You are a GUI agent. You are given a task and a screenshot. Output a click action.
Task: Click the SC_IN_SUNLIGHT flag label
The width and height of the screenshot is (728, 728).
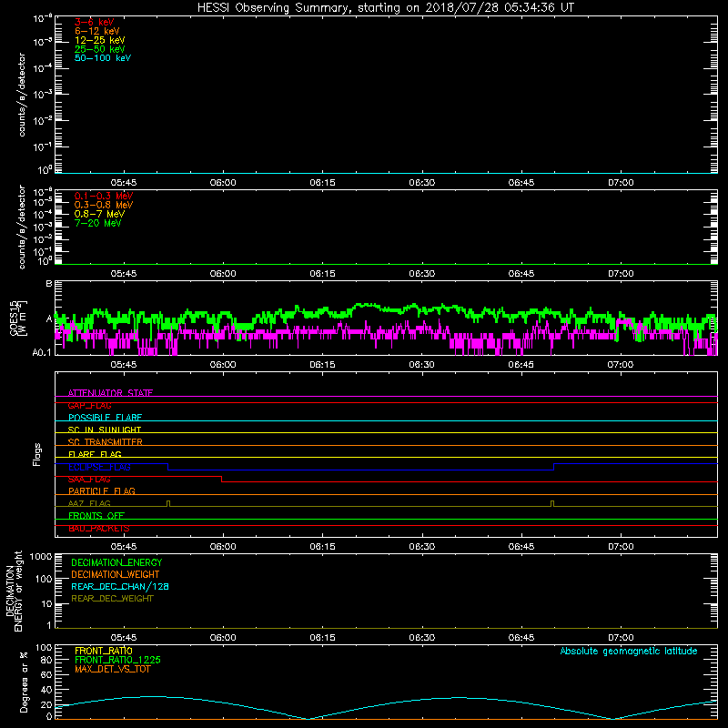(105, 430)
